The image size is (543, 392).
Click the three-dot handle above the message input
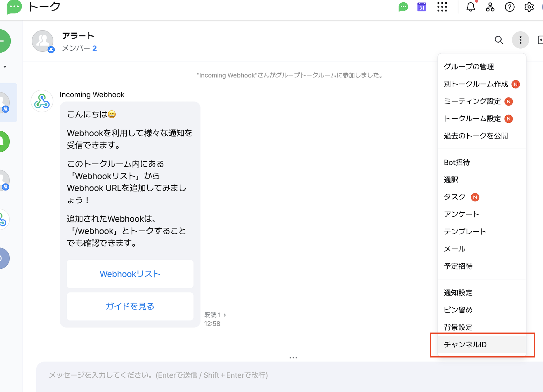[293, 358]
